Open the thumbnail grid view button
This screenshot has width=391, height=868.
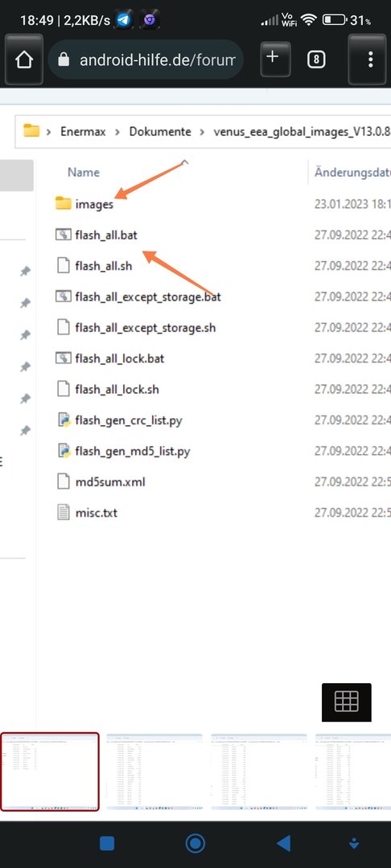click(x=347, y=702)
